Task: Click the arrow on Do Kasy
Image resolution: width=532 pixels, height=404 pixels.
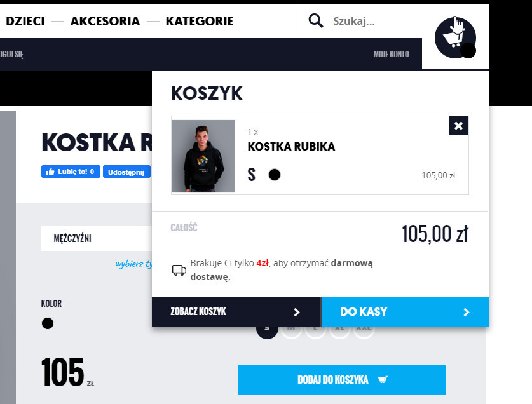Action: tap(467, 312)
